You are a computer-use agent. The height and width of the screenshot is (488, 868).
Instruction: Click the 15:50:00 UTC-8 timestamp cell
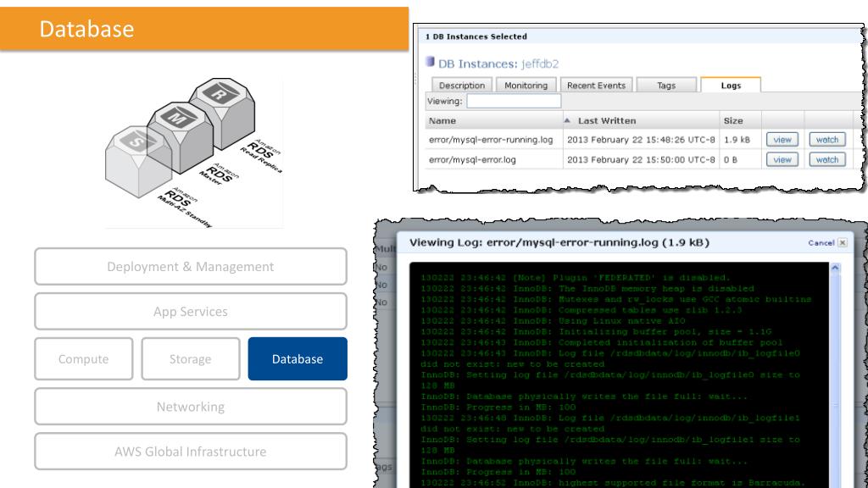641,160
